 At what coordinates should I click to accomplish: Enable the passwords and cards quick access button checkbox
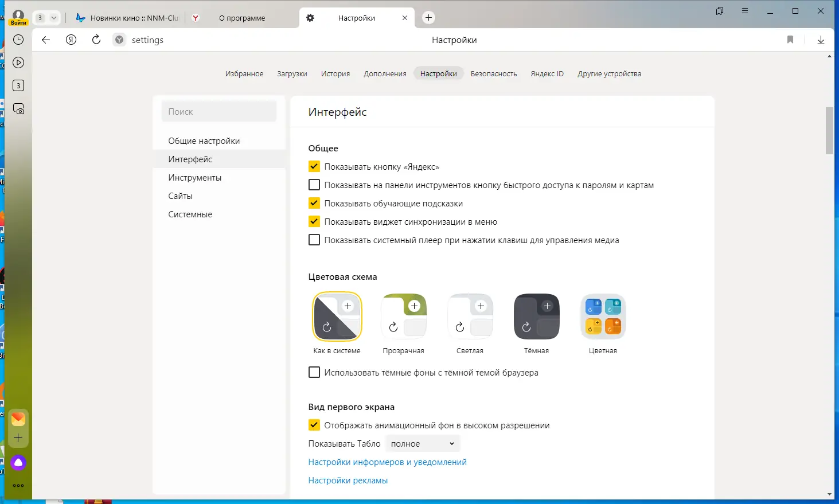[314, 185]
